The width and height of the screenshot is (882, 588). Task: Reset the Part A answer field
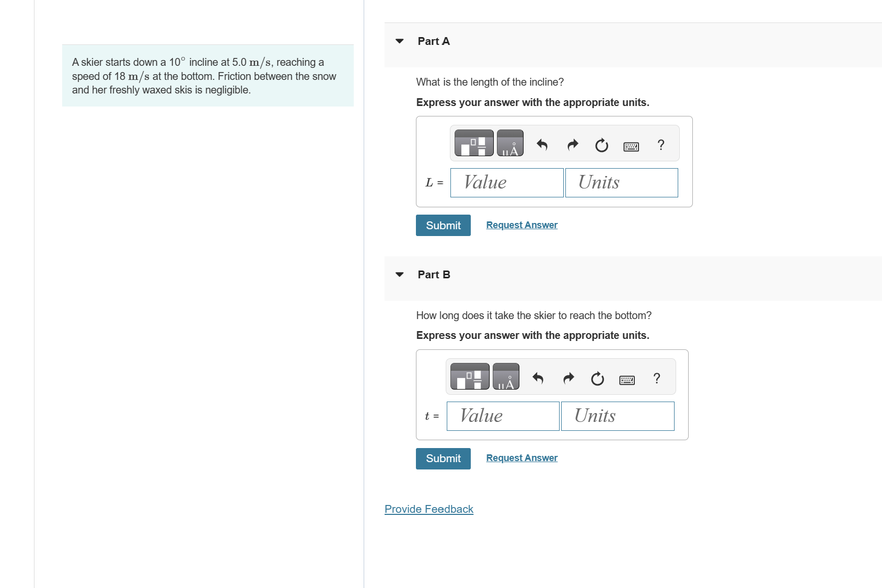click(601, 145)
